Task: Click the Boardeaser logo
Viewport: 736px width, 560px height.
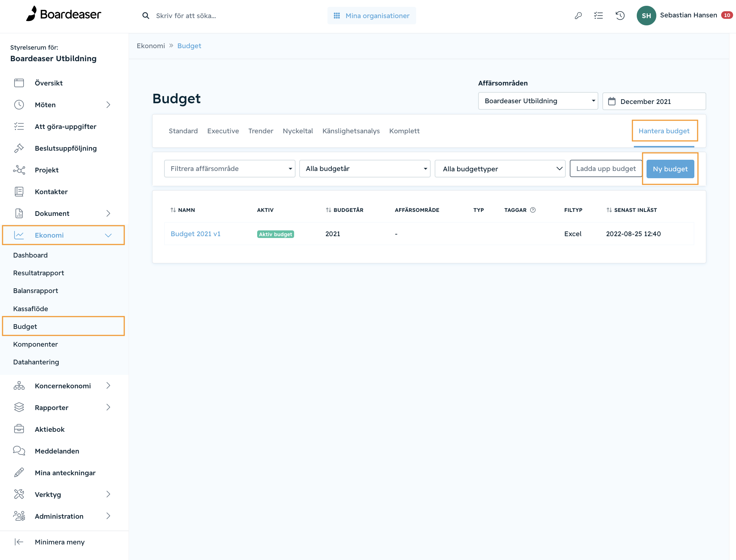Action: pos(64,14)
